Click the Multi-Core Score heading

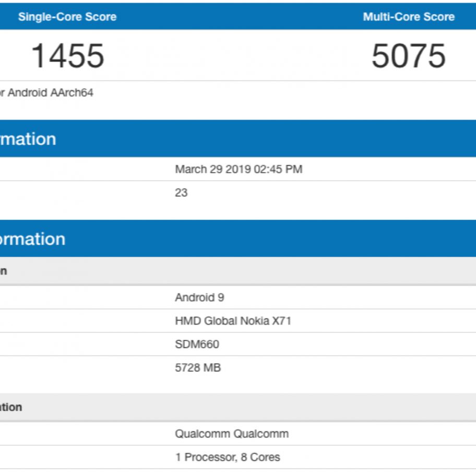pyautogui.click(x=409, y=17)
